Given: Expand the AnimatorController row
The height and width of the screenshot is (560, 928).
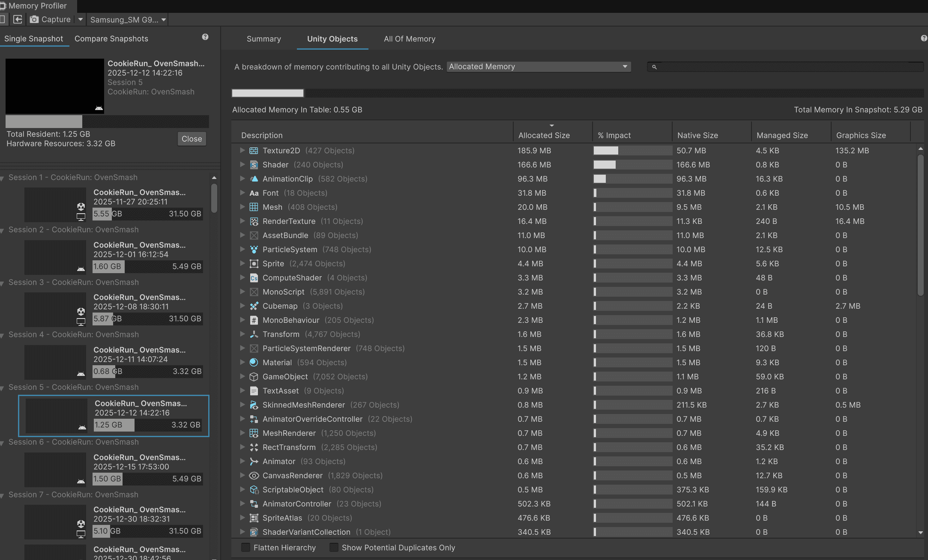Looking at the screenshot, I should (242, 503).
